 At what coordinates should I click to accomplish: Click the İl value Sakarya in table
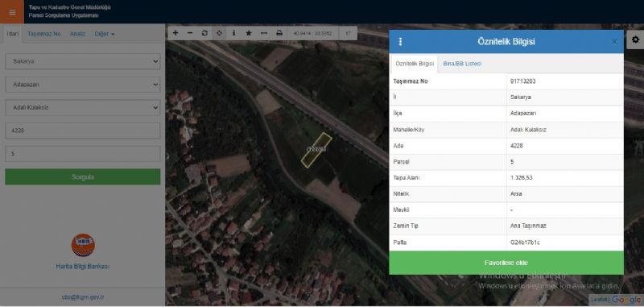point(520,97)
